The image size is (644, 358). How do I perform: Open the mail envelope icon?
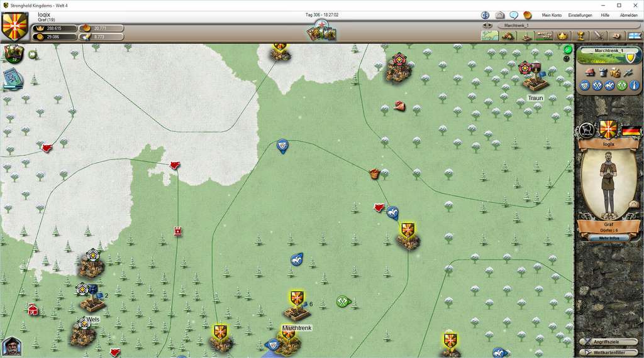pos(499,15)
